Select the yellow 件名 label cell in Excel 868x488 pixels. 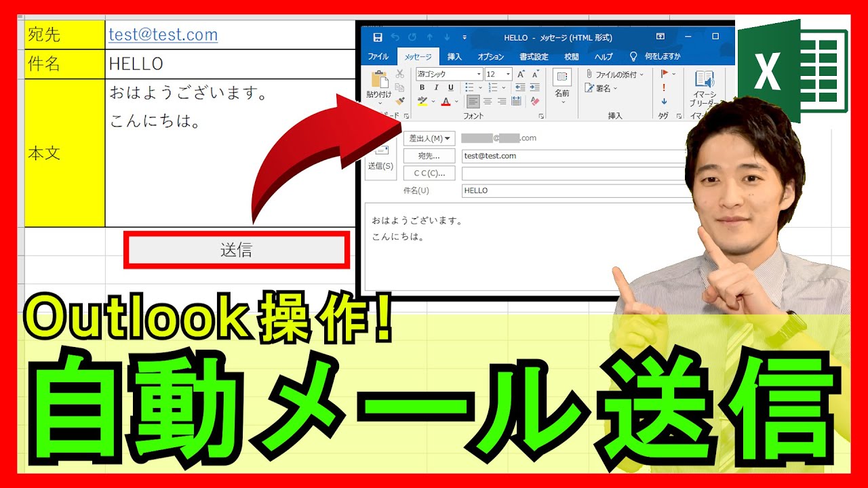coord(65,64)
